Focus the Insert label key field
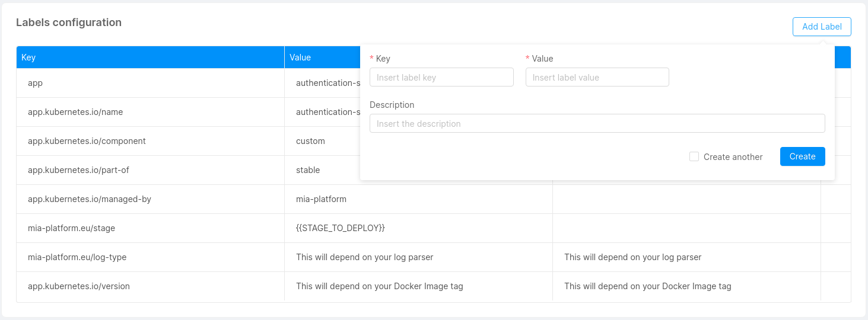 click(441, 77)
